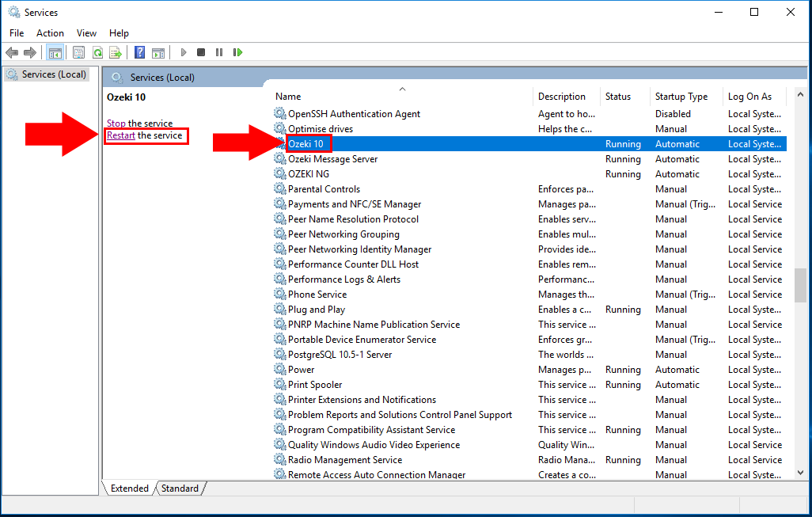The width and height of the screenshot is (812, 517).
Task: Select Payments and NFC/SE Manager row
Action: (x=529, y=203)
